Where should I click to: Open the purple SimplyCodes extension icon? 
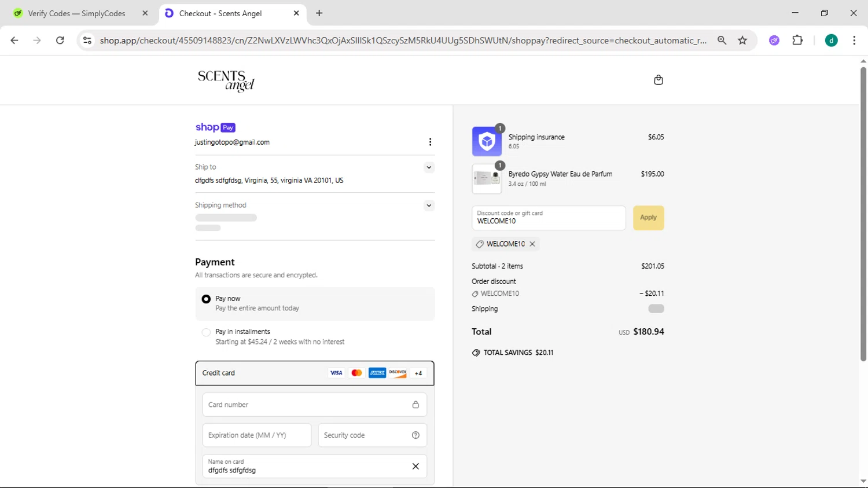pyautogui.click(x=774, y=41)
